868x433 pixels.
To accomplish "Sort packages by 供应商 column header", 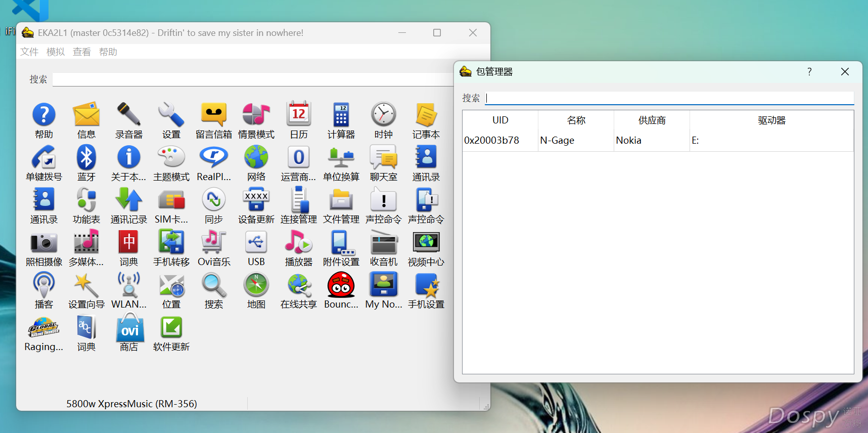I will coord(652,120).
